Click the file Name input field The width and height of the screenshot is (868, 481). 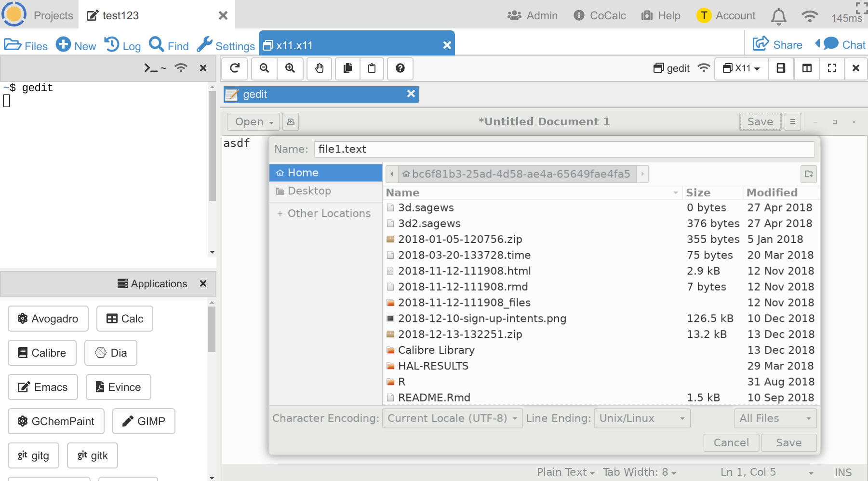tap(564, 149)
